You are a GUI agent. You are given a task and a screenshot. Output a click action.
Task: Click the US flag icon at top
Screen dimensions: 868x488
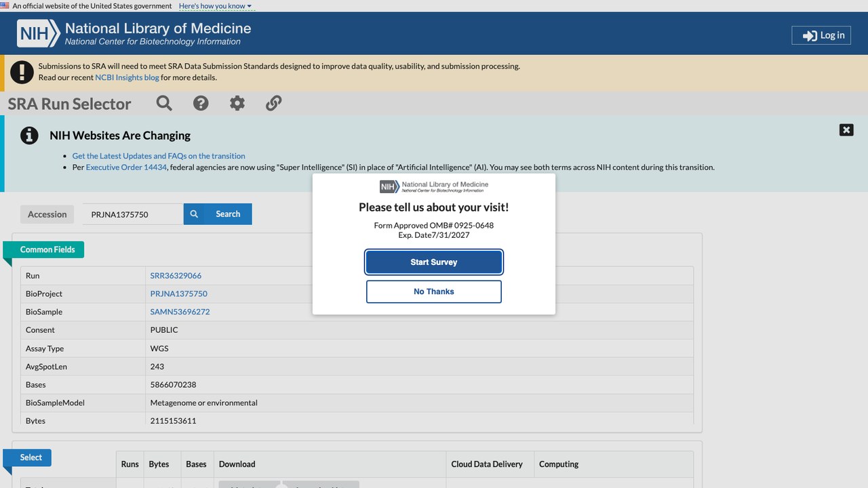pyautogui.click(x=5, y=5)
